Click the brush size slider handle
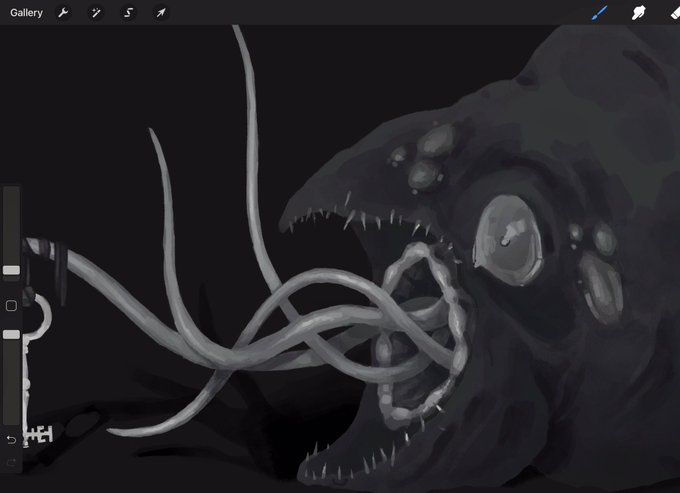The height and width of the screenshot is (493, 680). [11, 270]
